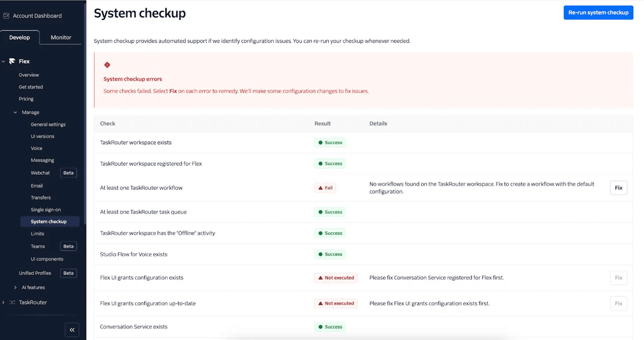
Task: Click the Account Dashboard icon
Action: pyautogui.click(x=6, y=16)
